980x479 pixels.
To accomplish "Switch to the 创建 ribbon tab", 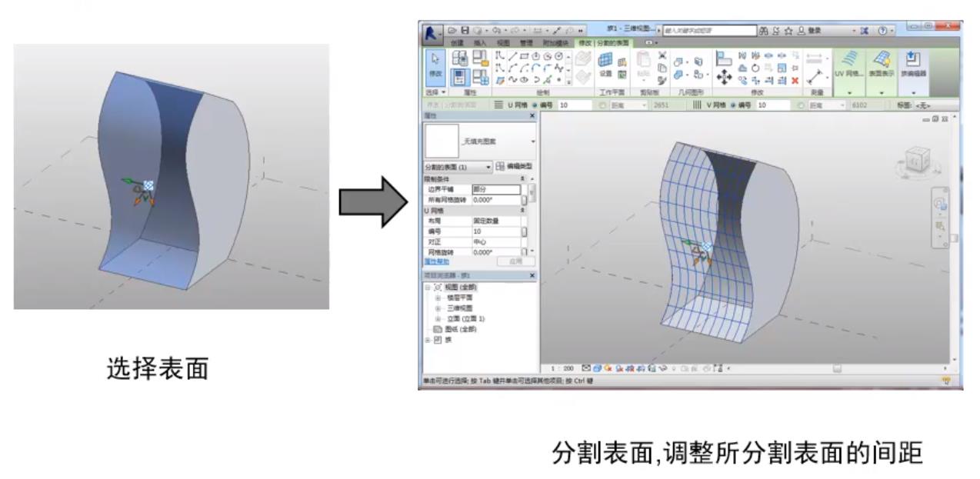I will [x=458, y=42].
